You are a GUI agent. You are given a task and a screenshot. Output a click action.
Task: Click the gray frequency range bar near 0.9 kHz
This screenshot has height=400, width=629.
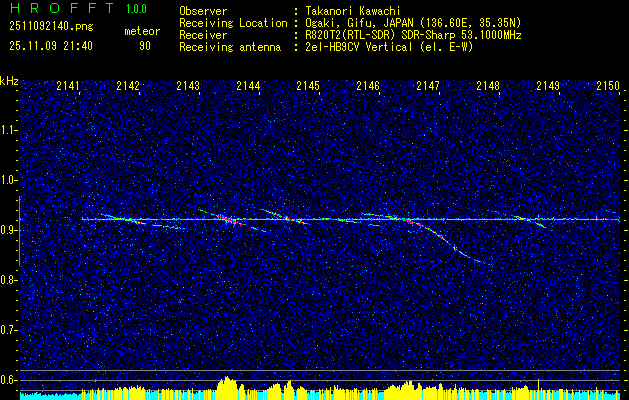pyautogui.click(x=19, y=231)
